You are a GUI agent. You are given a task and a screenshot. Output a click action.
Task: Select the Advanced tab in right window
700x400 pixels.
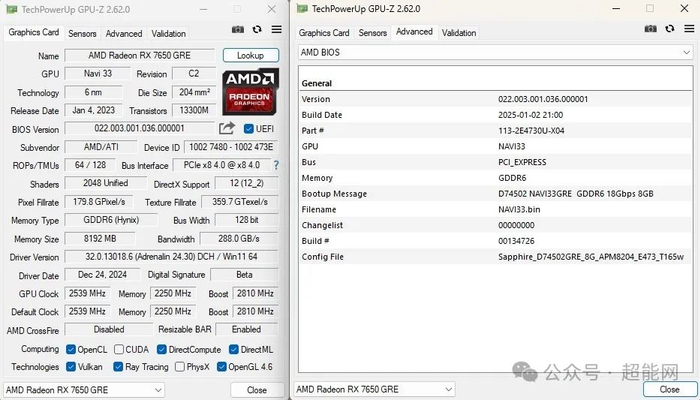(414, 32)
